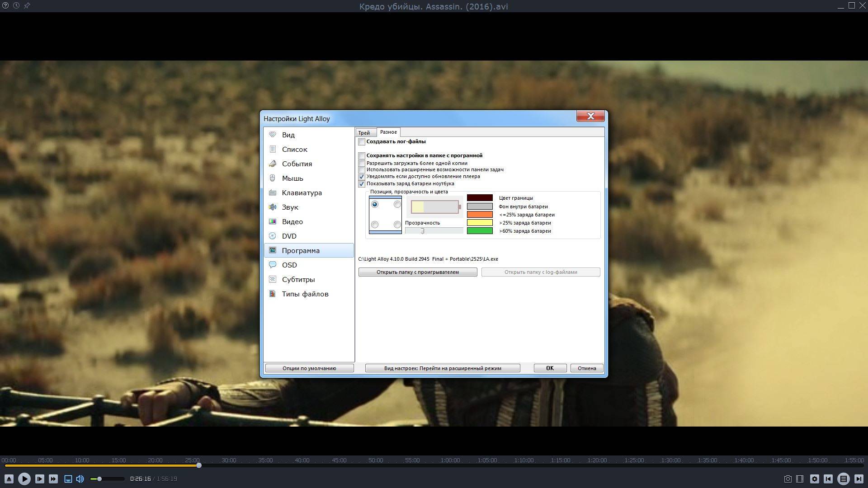
Task: Mute sound via the speaker icon
Action: [x=80, y=479]
